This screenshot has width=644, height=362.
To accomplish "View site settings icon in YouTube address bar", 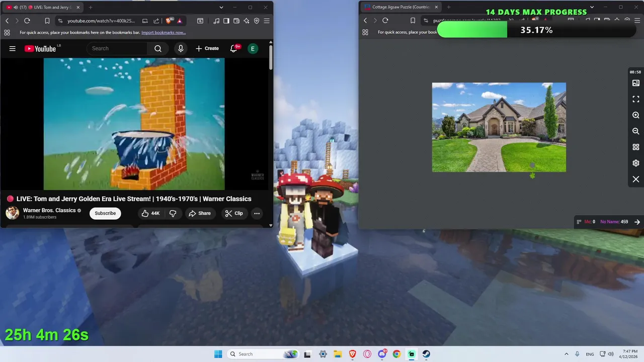I will pos(60,21).
